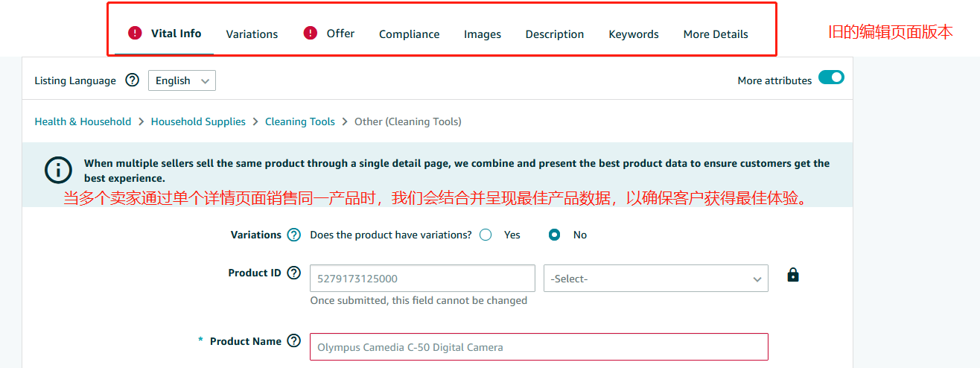Click the Health & Household breadcrumb link
Image resolution: width=980 pixels, height=368 pixels.
(83, 121)
